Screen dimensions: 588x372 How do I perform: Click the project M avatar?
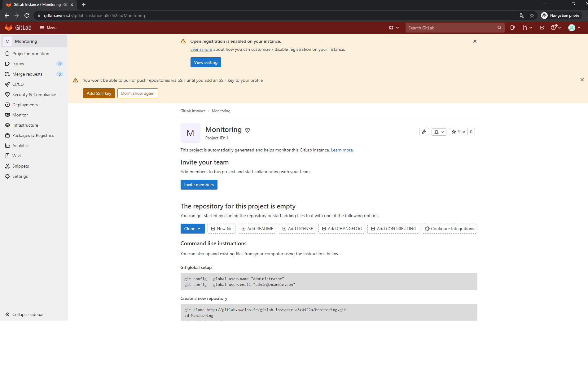[191, 133]
